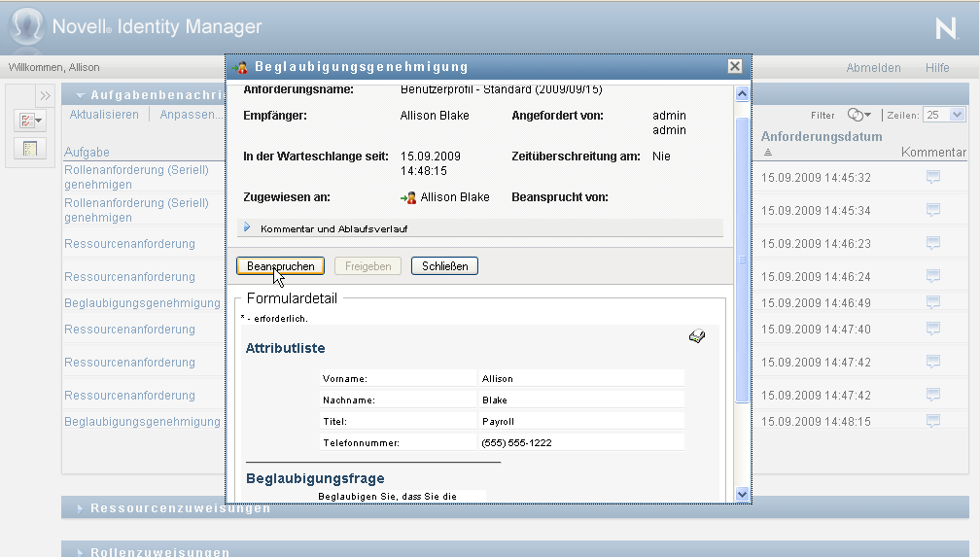Click the list view icon in sidebar
This screenshot has width=980, height=557.
[30, 148]
